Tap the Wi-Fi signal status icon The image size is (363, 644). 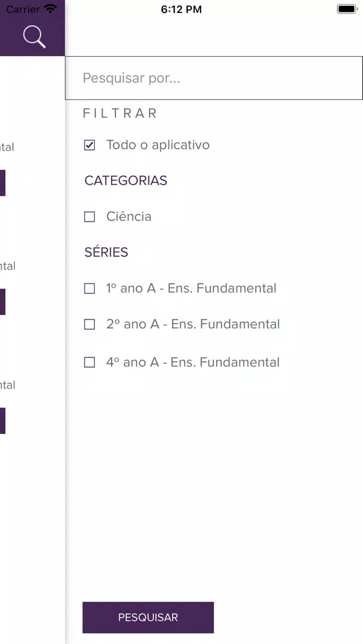50,8
